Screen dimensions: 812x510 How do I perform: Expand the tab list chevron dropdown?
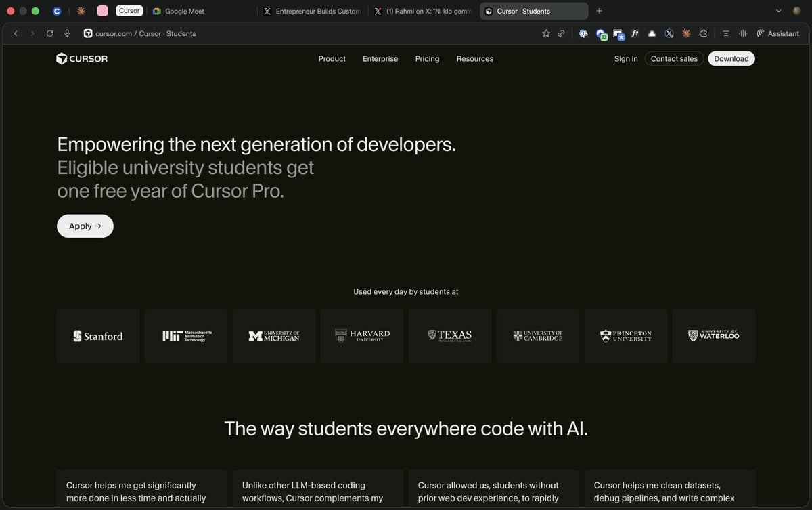(x=778, y=11)
